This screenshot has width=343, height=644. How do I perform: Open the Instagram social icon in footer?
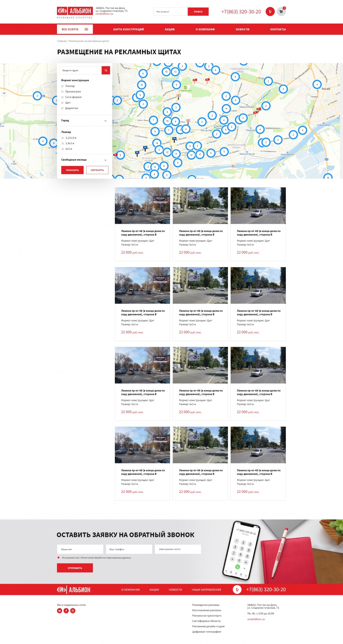pyautogui.click(x=73, y=610)
